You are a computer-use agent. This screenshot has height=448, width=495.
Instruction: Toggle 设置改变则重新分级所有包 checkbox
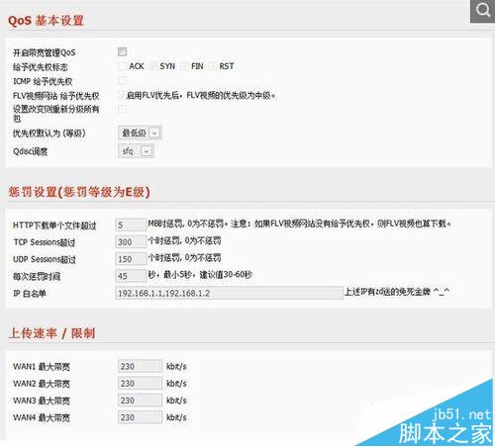click(122, 110)
